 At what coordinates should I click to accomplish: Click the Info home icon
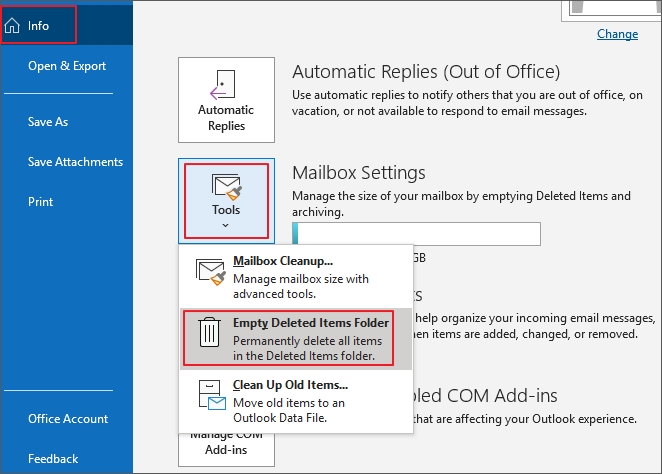tap(12, 26)
